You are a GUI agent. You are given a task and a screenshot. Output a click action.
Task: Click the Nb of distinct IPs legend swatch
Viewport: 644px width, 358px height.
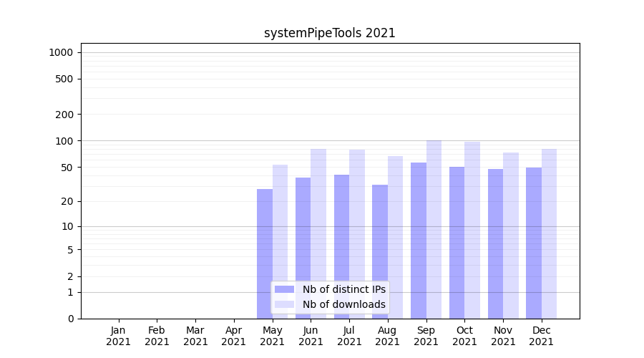click(x=284, y=289)
